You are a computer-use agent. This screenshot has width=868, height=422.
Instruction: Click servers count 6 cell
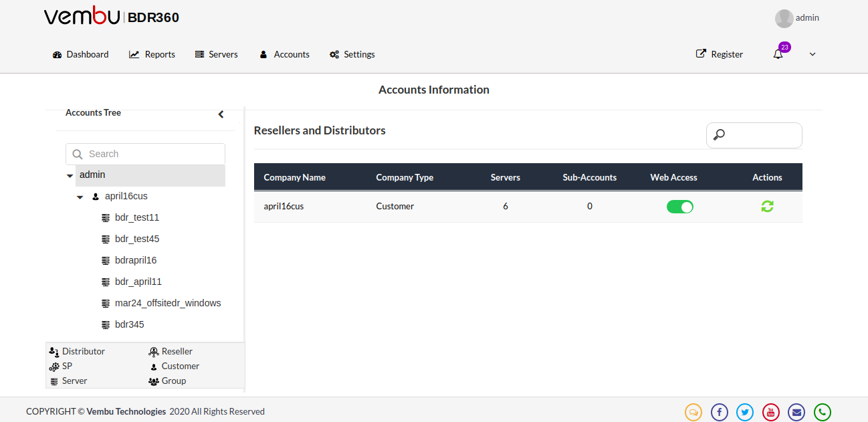click(506, 206)
